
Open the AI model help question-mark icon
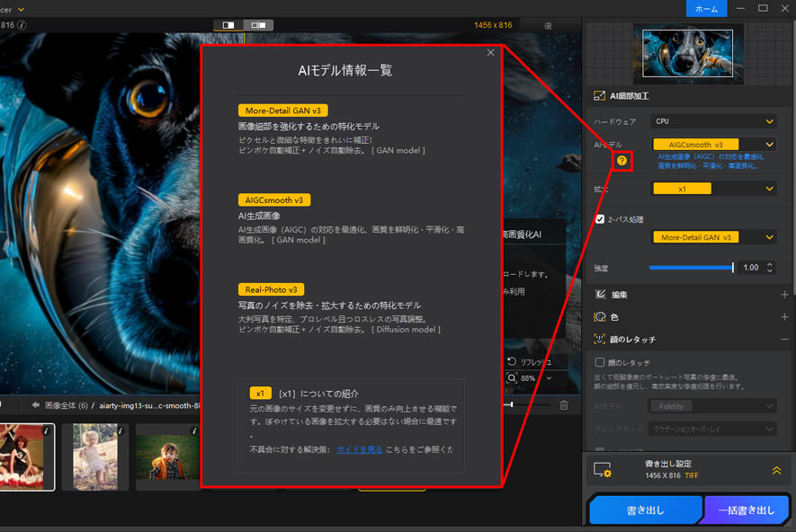tap(622, 161)
